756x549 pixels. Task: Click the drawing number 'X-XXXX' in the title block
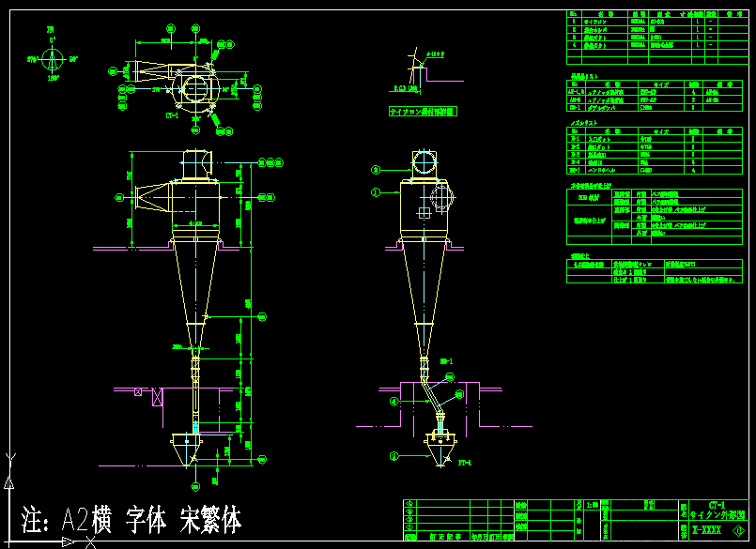tap(706, 530)
